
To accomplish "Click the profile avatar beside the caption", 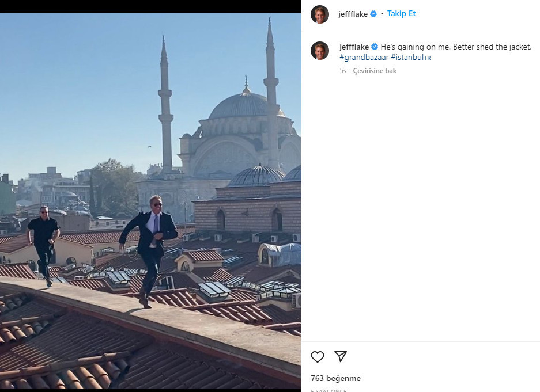I will tap(320, 51).
